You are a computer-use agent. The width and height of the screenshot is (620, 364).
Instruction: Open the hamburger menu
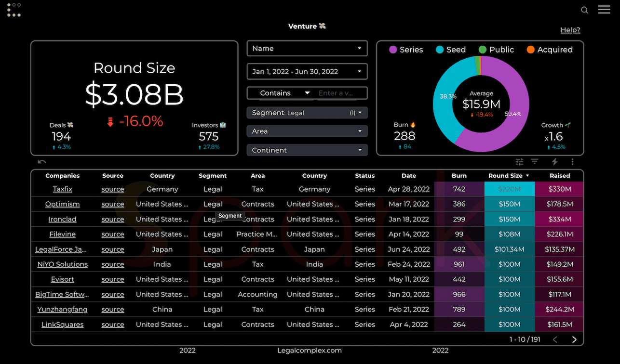click(x=604, y=10)
